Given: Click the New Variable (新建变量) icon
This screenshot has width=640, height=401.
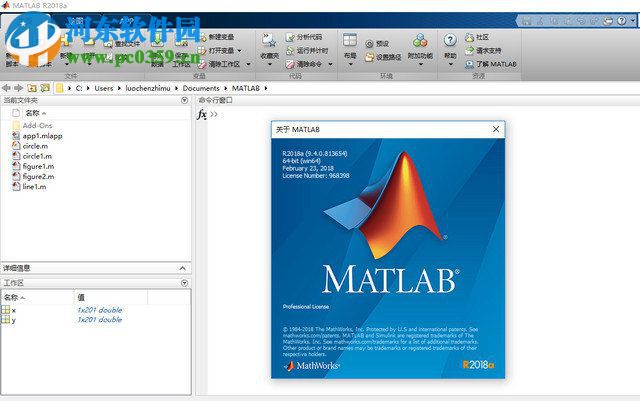Looking at the screenshot, I should pyautogui.click(x=203, y=37).
